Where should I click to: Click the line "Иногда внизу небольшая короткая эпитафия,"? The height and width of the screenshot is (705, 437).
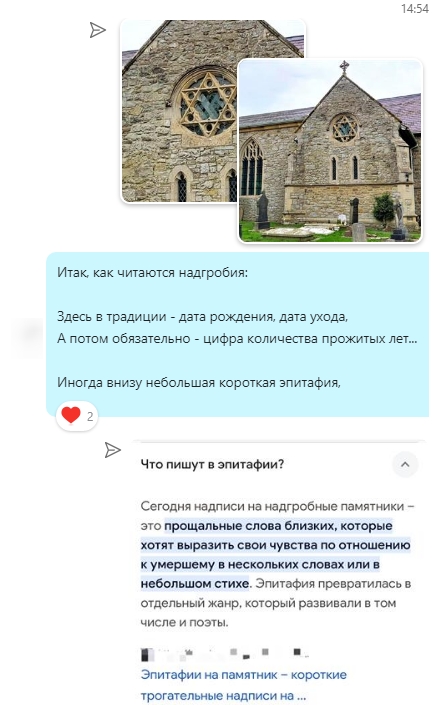(x=199, y=382)
